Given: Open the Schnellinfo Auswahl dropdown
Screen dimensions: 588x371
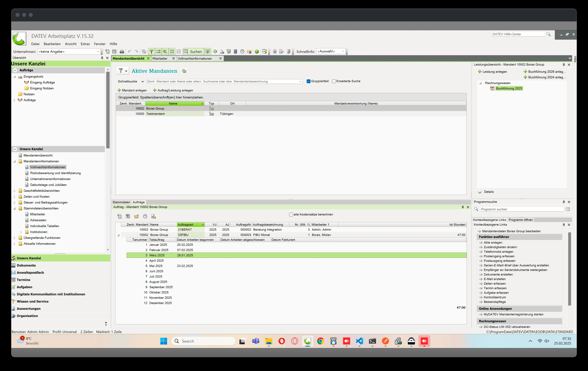Looking at the screenshot, I should (x=343, y=52).
